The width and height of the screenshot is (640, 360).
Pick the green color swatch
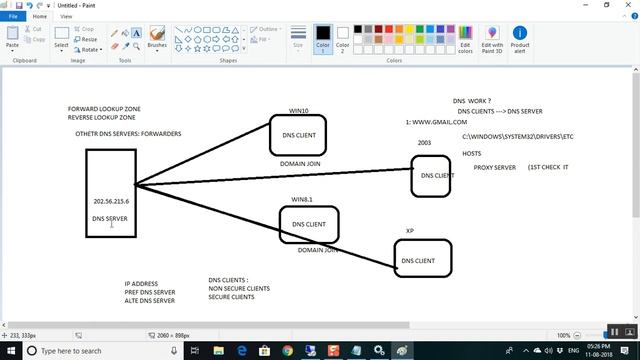pos(420,29)
